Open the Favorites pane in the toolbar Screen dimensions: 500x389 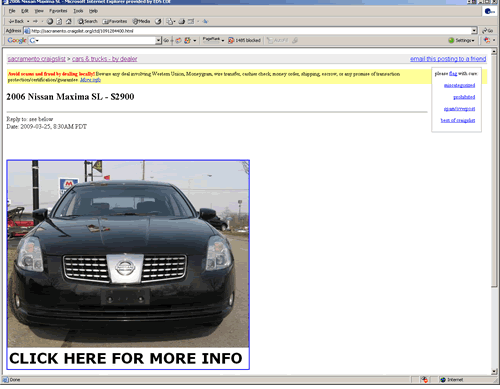point(115,21)
